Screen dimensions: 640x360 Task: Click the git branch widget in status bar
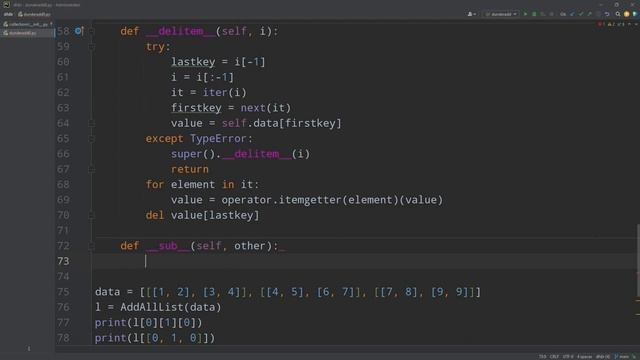(x=622, y=357)
